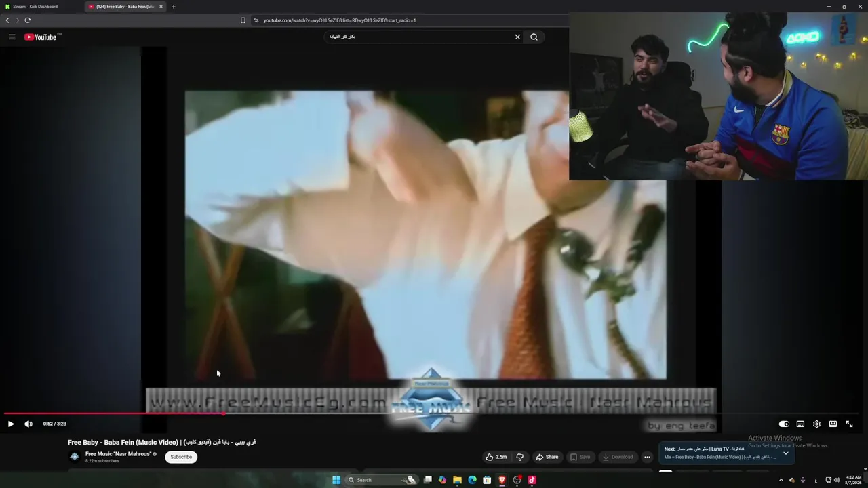Image resolution: width=868 pixels, height=488 pixels.
Task: Click the YouTube search magnifier button
Action: click(x=534, y=37)
